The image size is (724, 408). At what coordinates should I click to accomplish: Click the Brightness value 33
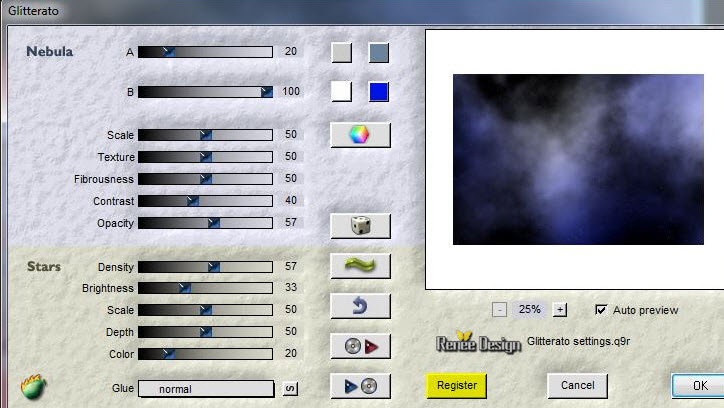coord(290,287)
